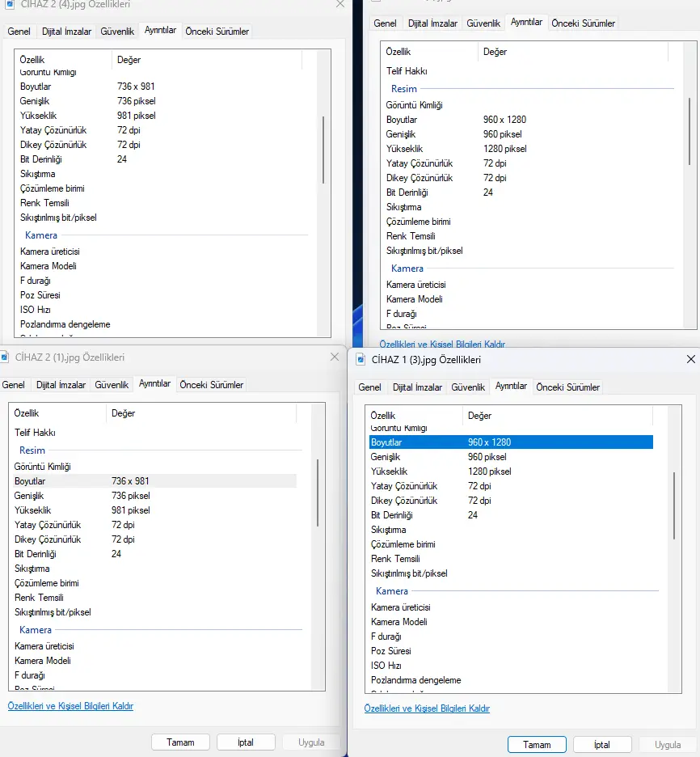Select Bit Derinliği row in CİHAZ 1 (3).jpg window

[511, 514]
